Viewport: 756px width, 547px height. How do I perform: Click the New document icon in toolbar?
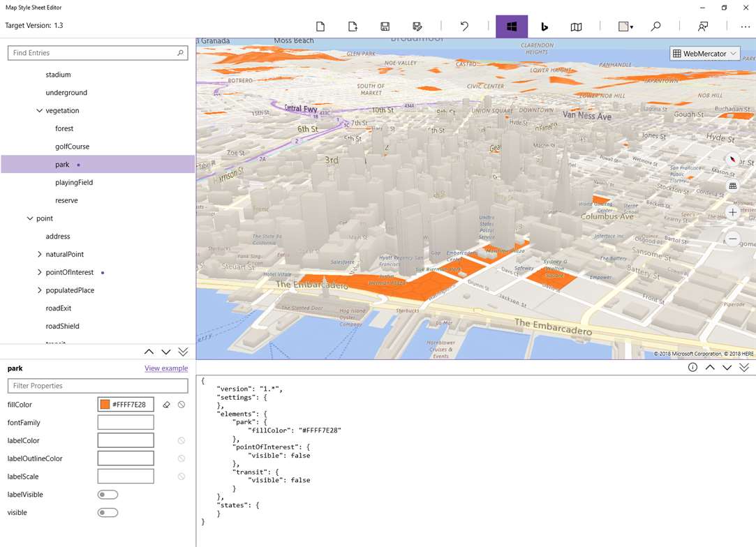(x=320, y=27)
